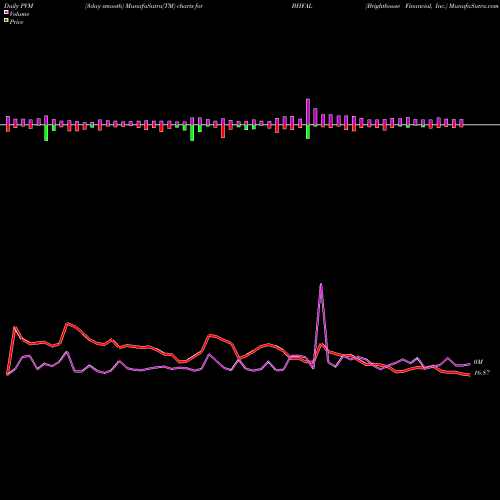Click the Price legend color swatch
Screen dimensions: 500x500
(x=6, y=21)
